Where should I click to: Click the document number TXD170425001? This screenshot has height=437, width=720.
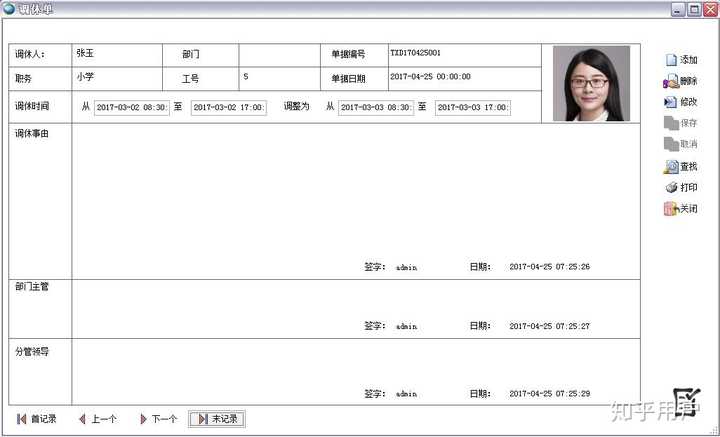click(x=415, y=53)
